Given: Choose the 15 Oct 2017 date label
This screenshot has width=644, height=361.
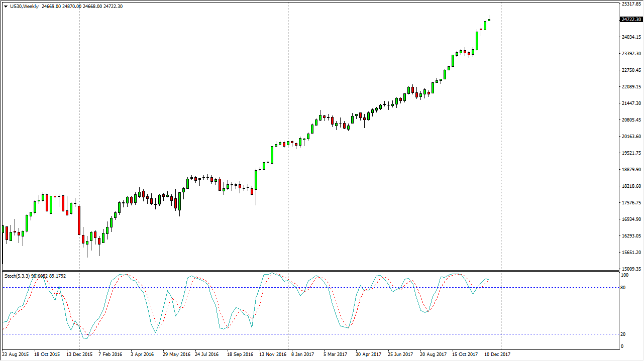Looking at the screenshot, I should click(465, 354).
